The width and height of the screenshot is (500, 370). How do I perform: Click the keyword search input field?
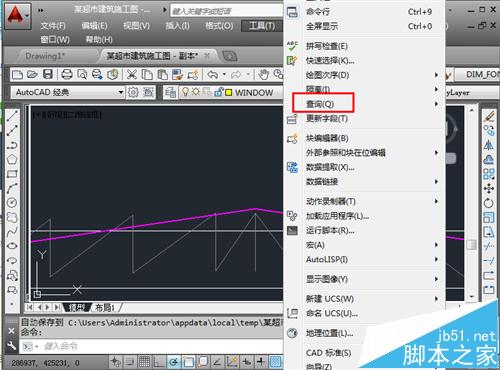(227, 11)
